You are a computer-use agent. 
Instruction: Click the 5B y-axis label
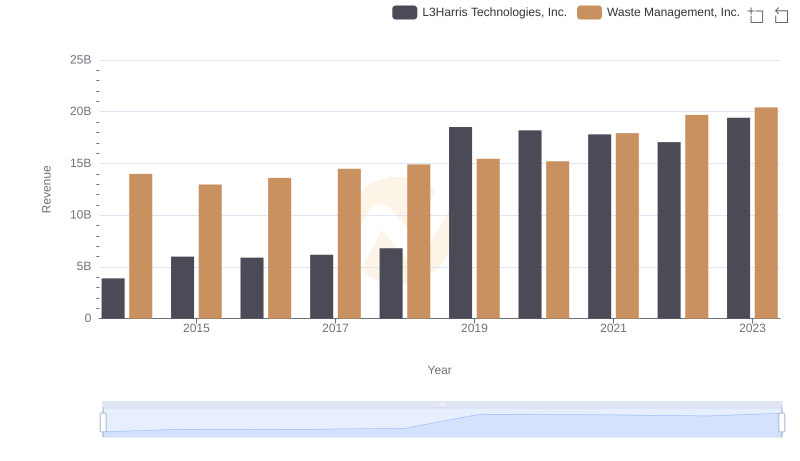point(84,266)
